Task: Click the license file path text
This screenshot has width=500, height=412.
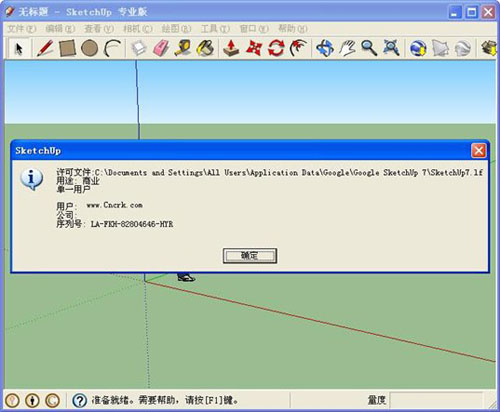Action: [x=269, y=172]
